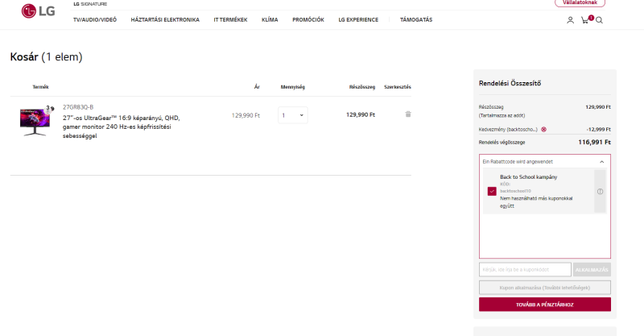Open the KLÍMA menu
This screenshot has height=336, width=644.
coord(270,19)
